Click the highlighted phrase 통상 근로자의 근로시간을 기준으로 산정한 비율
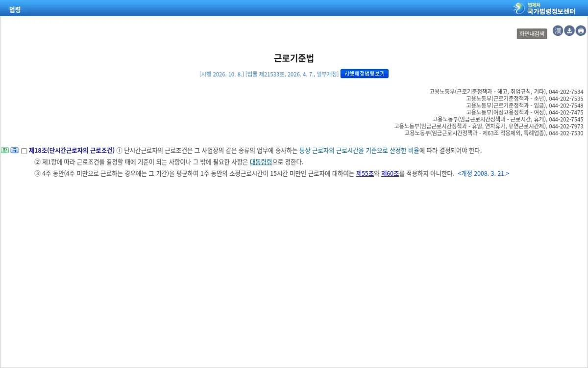The height and width of the screenshot is (368, 588). tap(359, 150)
